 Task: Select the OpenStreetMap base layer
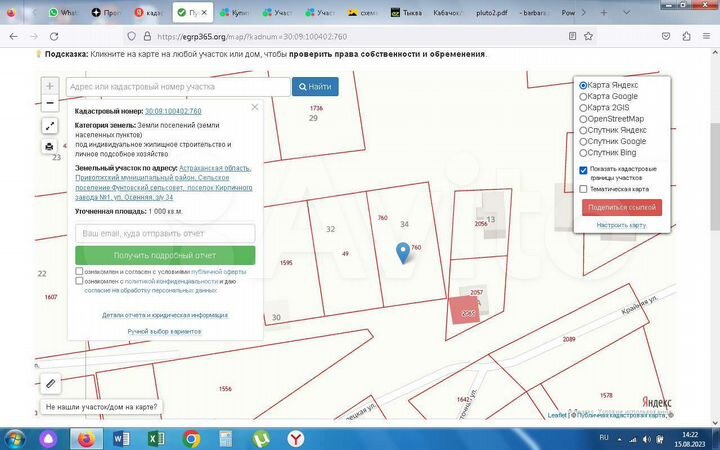tap(583, 119)
